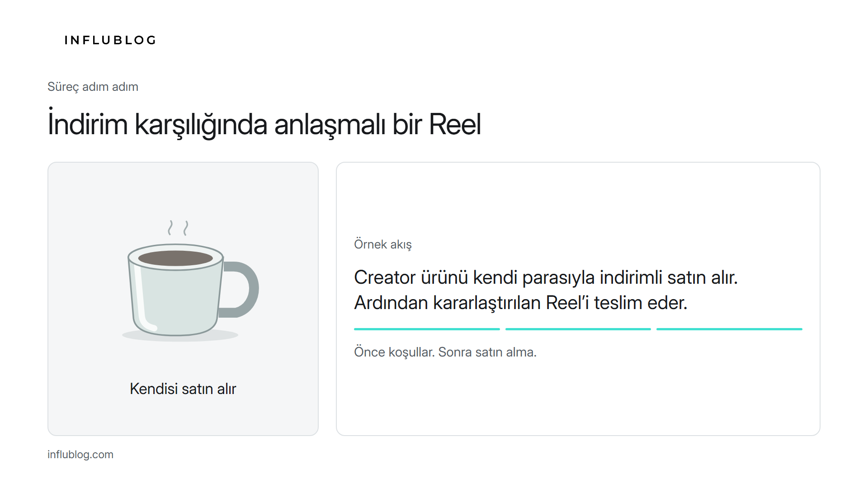Select the 'Kendisi satın alır' caption
868x488 pixels.
click(x=183, y=389)
